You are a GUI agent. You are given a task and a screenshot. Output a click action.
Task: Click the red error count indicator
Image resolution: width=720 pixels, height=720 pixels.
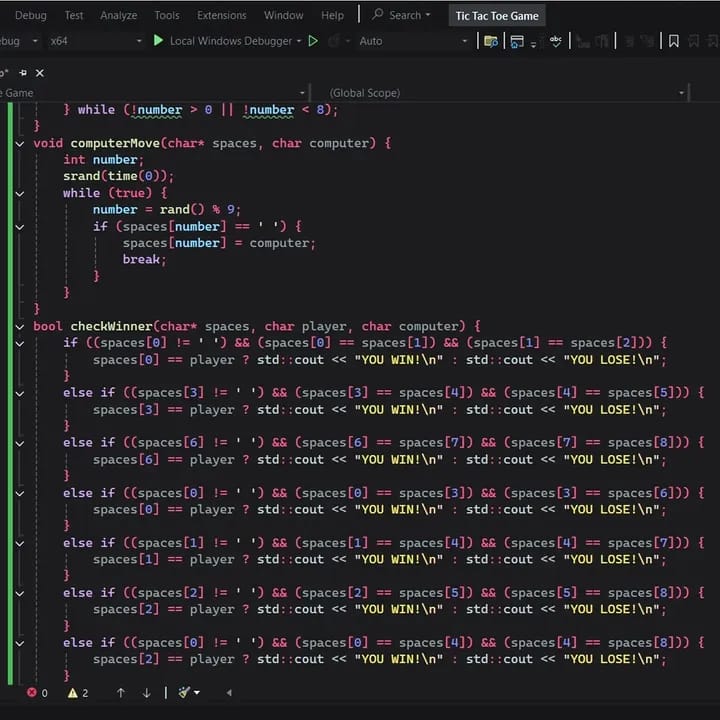[x=37, y=692]
